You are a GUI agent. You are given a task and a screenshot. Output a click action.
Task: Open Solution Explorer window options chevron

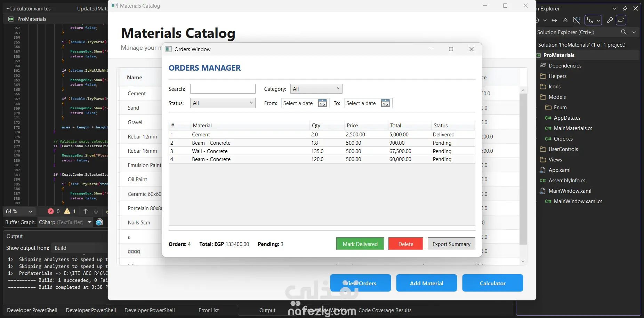(x=615, y=9)
